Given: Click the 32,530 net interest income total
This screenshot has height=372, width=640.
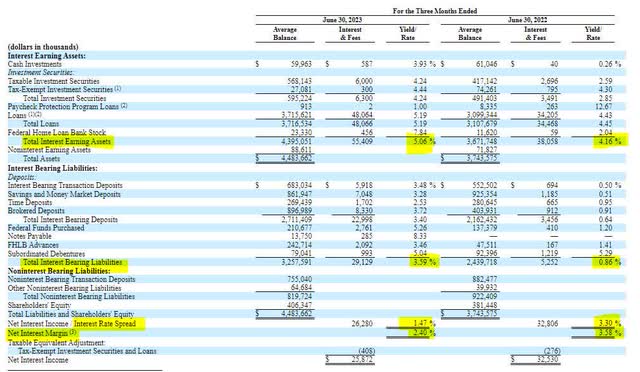Looking at the screenshot, I should coord(547,360).
